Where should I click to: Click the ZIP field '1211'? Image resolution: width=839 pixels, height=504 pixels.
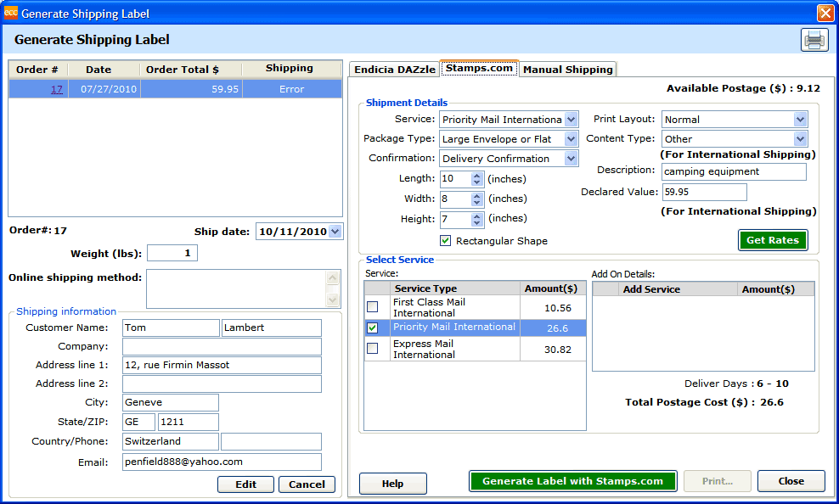pyautogui.click(x=189, y=422)
